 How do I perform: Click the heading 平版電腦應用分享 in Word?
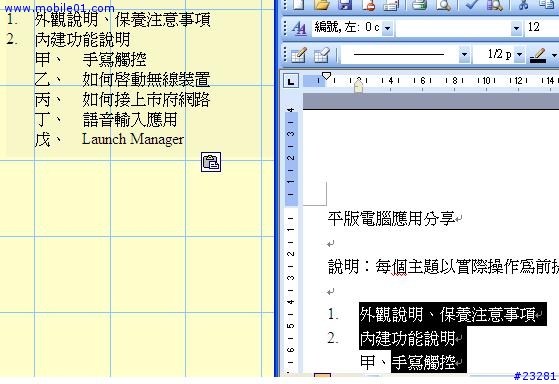[391, 219]
